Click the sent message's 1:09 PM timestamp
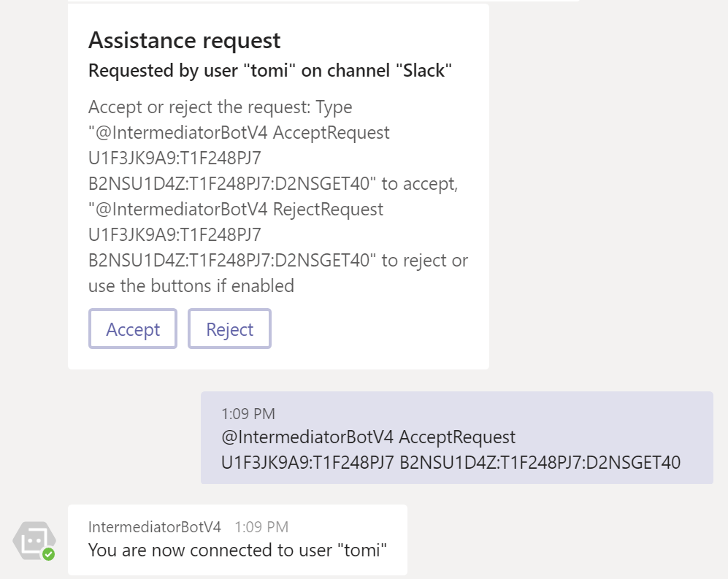 [248, 414]
